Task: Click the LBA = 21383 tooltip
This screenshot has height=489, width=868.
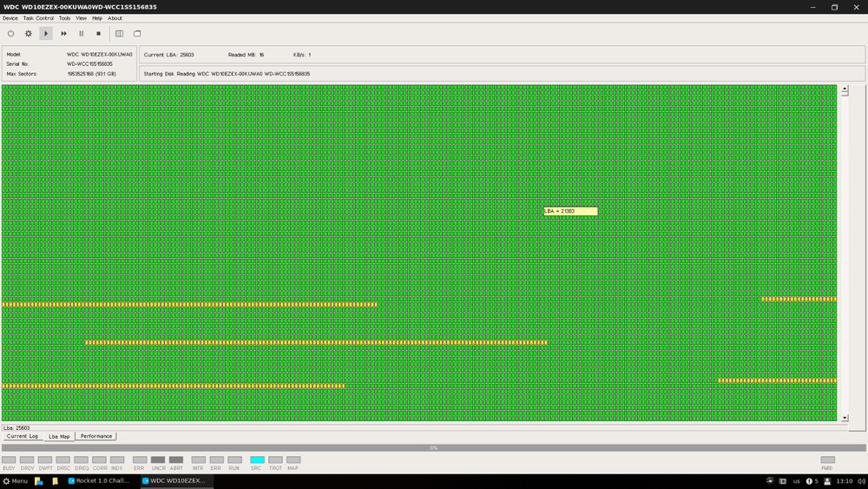Action: (571, 211)
